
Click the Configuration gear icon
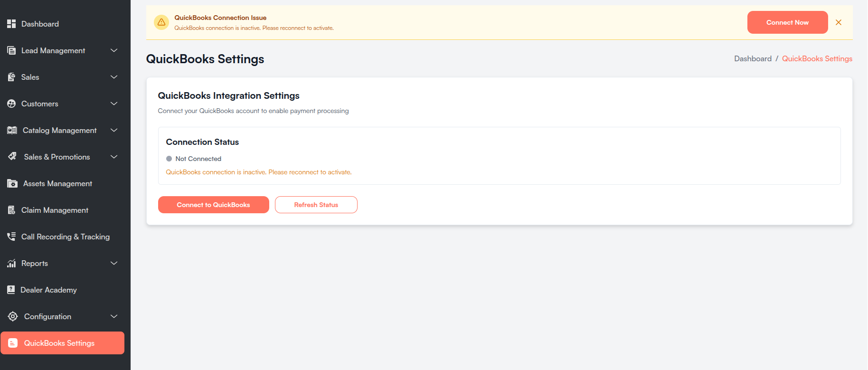[x=13, y=316]
